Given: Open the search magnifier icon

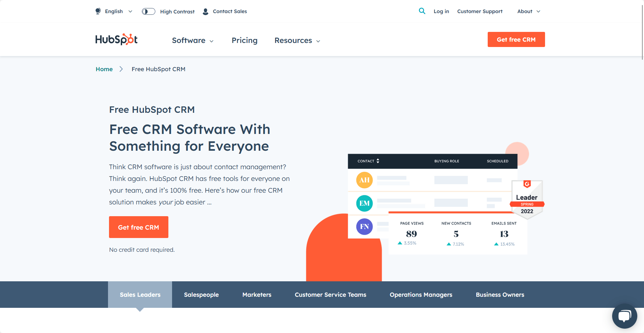Looking at the screenshot, I should pos(422,11).
